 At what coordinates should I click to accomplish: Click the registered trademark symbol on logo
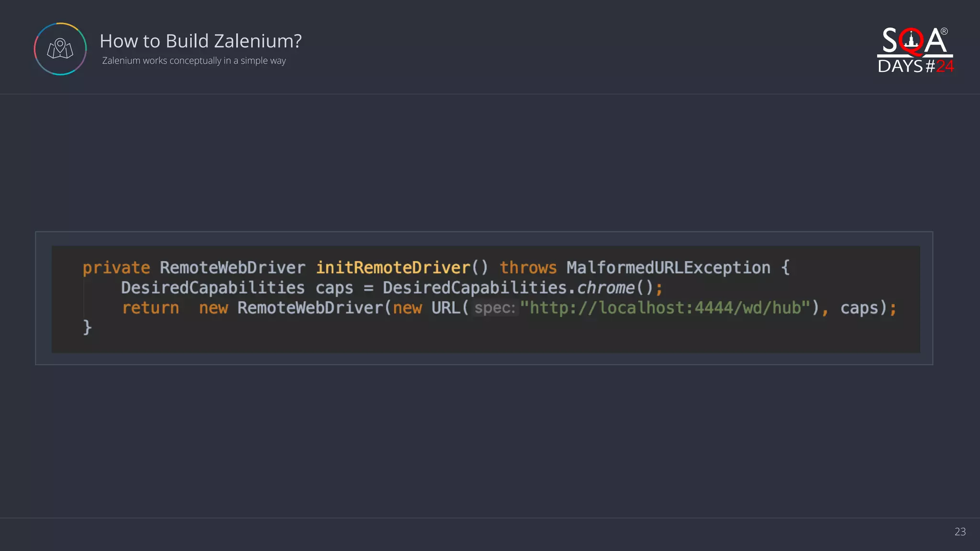[x=944, y=32]
